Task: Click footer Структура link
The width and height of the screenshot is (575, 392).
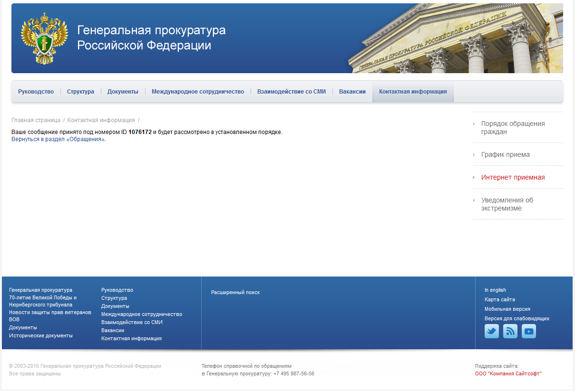Action: pyautogui.click(x=114, y=298)
